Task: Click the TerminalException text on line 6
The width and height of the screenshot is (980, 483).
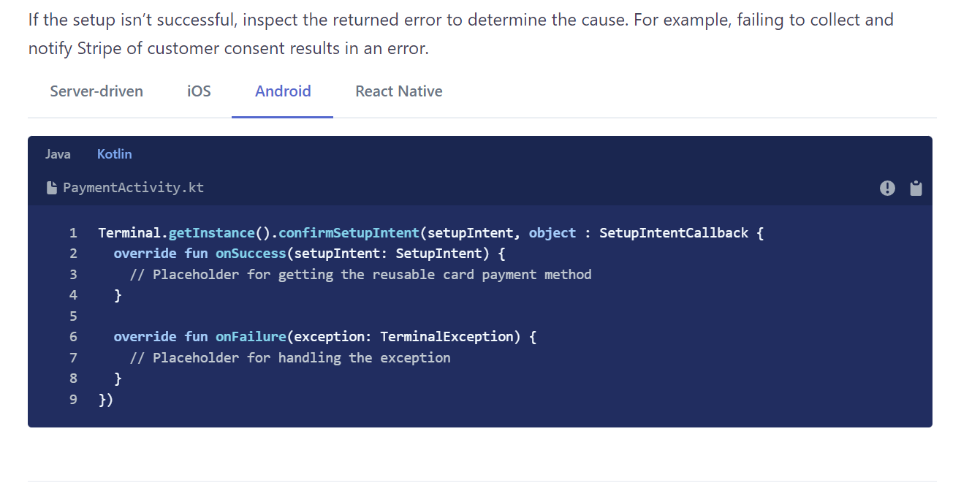Action: click(x=446, y=336)
